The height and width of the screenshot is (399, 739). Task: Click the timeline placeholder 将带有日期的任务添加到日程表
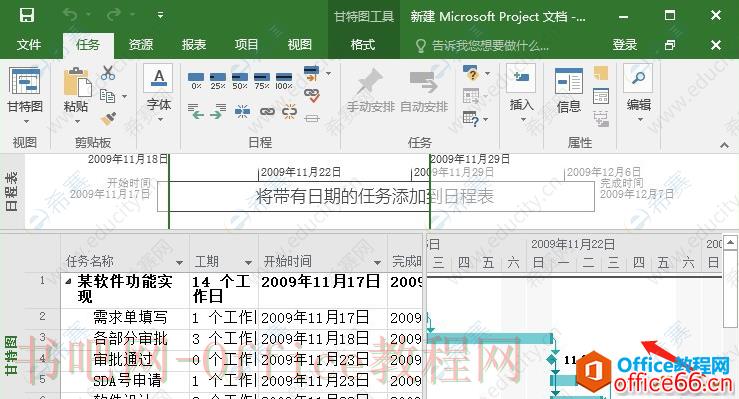click(375, 196)
